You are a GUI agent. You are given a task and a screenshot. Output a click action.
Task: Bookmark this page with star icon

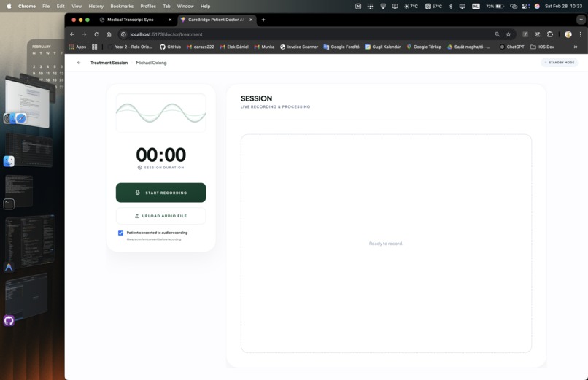tap(508, 34)
